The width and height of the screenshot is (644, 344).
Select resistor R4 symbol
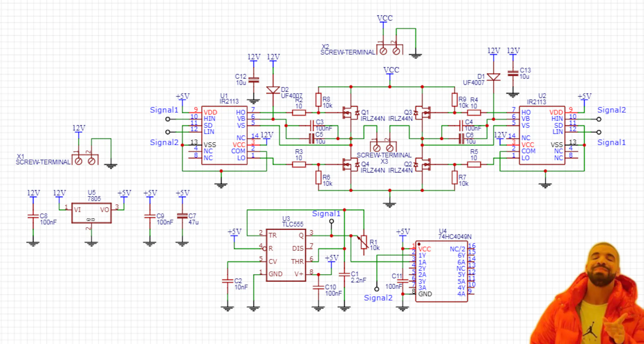(474, 113)
